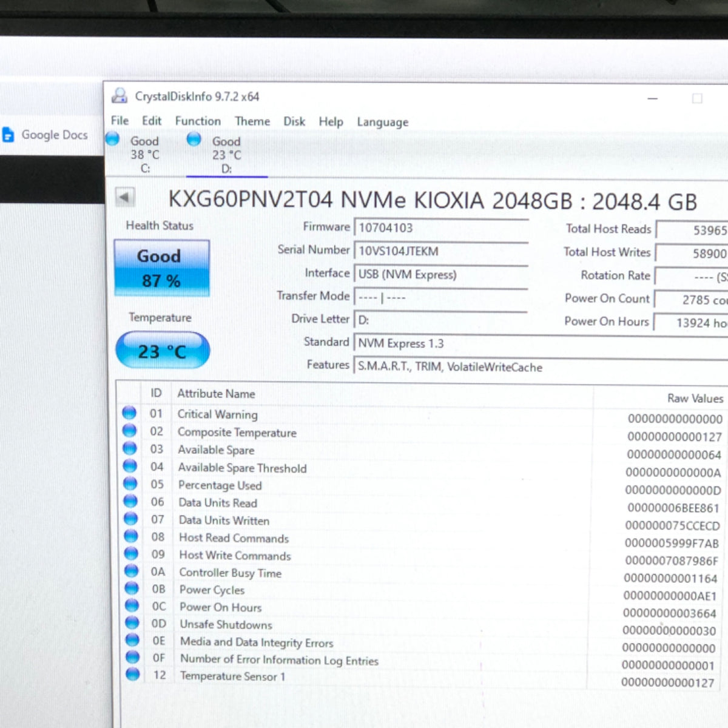Open the Edit menu
The height and width of the screenshot is (728, 728).
click(x=152, y=121)
